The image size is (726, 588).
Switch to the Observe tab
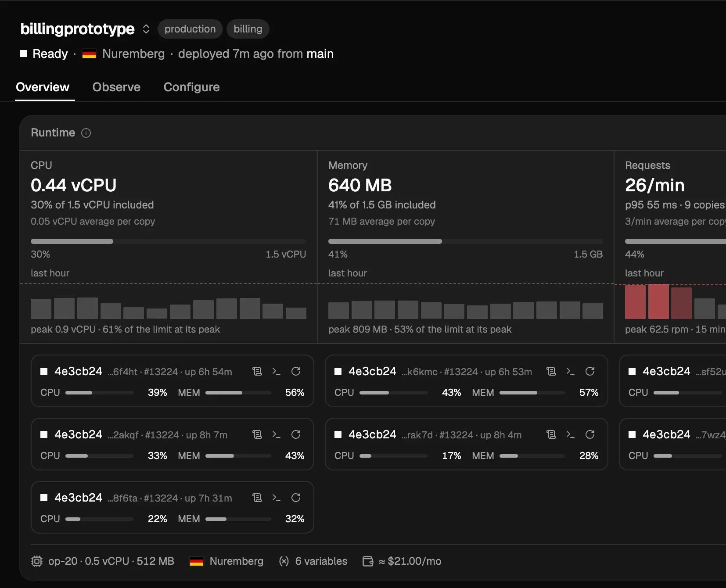(x=116, y=87)
